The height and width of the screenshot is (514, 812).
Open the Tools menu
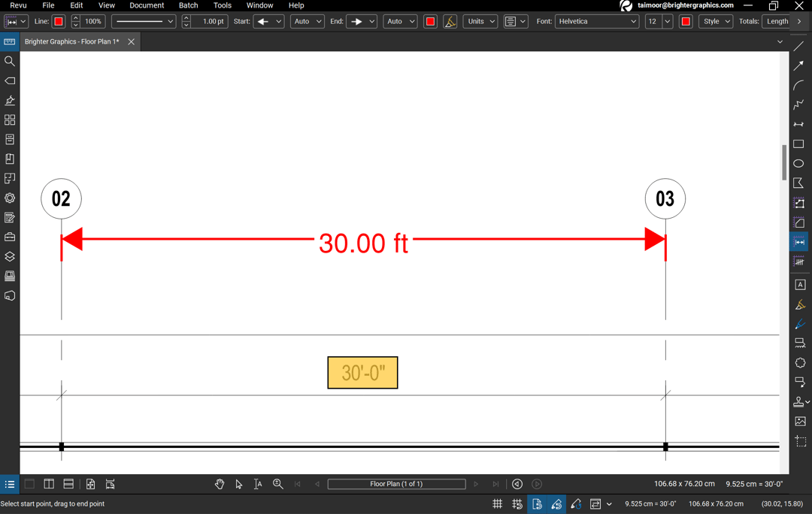[222, 5]
